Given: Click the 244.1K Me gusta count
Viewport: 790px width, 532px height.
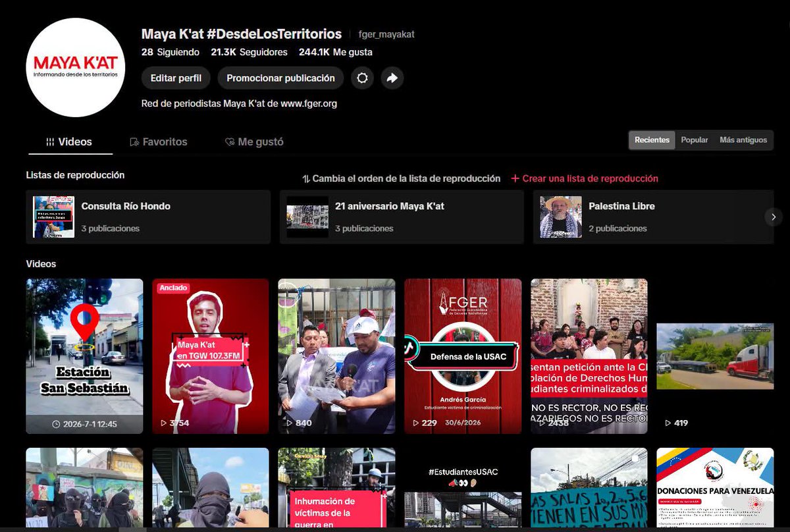Looking at the screenshot, I should [x=335, y=52].
